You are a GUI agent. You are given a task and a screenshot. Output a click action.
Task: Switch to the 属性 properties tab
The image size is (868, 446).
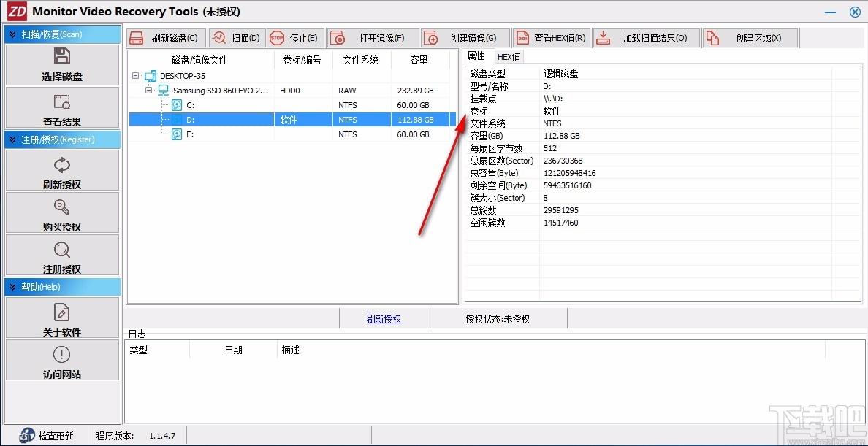[476, 56]
